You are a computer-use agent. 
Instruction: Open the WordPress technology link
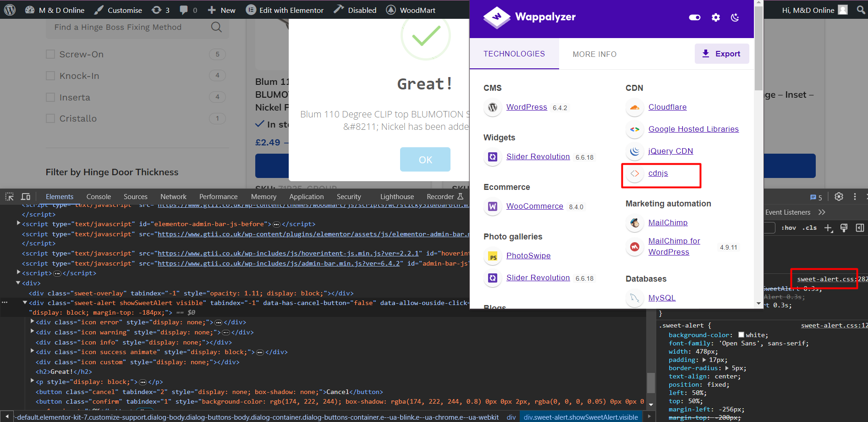[527, 107]
